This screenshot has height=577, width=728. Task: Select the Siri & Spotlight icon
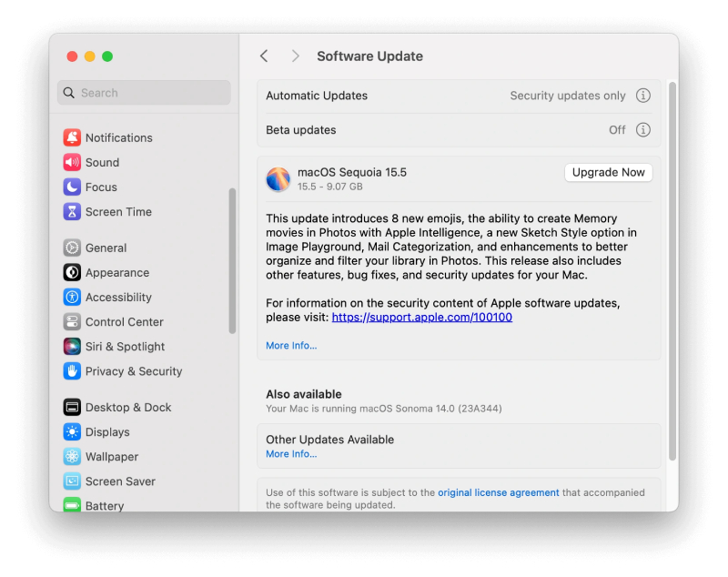point(72,346)
